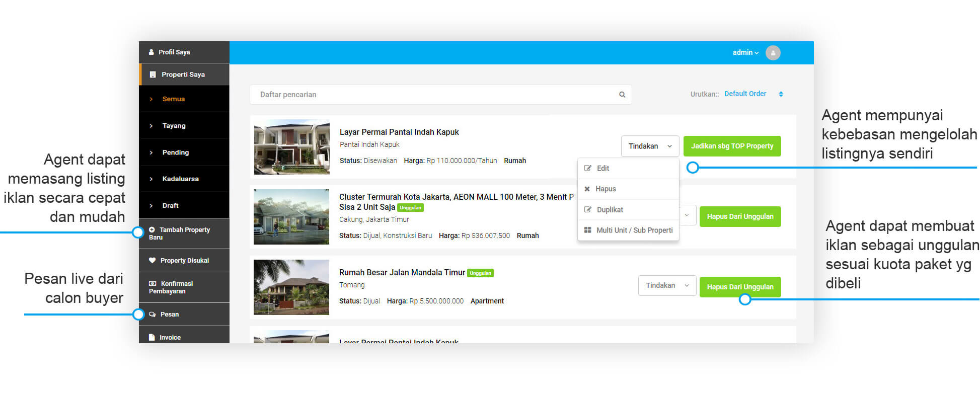Open Properti Saya in the sidebar
Screen dimensions: 980x393
(x=184, y=74)
